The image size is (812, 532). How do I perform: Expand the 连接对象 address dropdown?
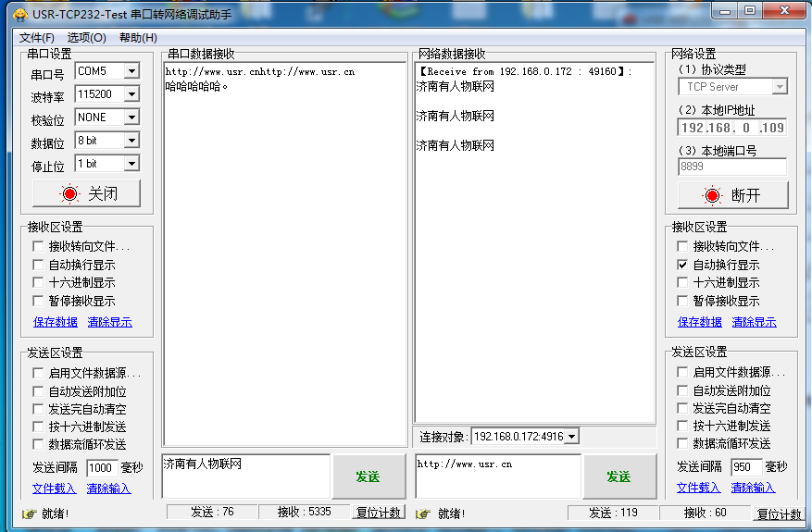[x=571, y=436]
